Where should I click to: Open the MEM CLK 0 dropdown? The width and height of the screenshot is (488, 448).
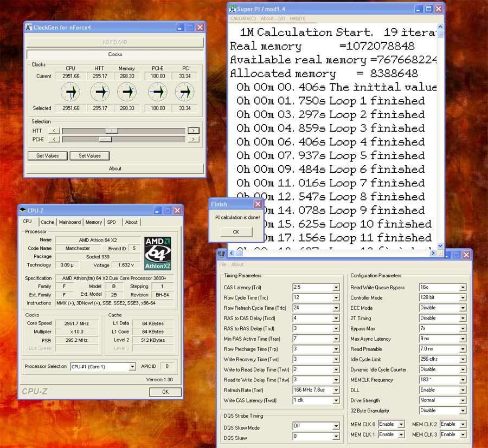click(x=401, y=424)
